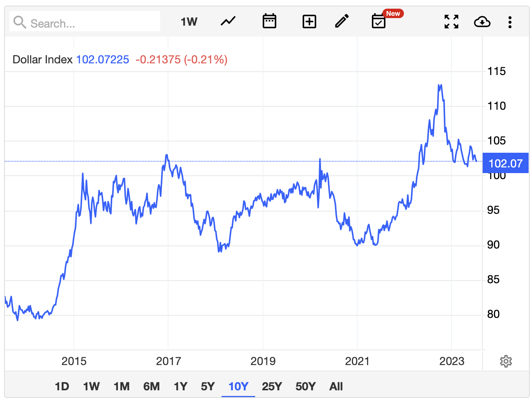Viewport: 532px width, 402px height.
Task: Open the new economic calendar events icon
Action: (x=379, y=21)
